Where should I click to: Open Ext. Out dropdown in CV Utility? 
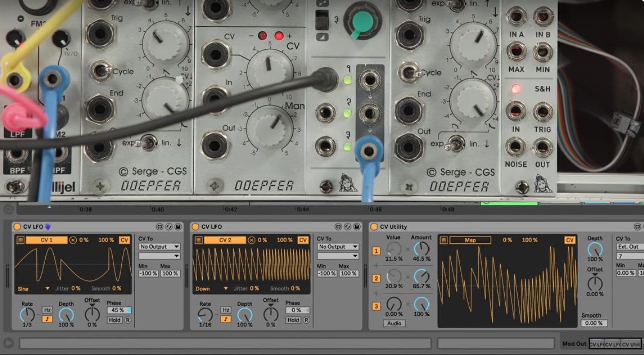coord(630,247)
